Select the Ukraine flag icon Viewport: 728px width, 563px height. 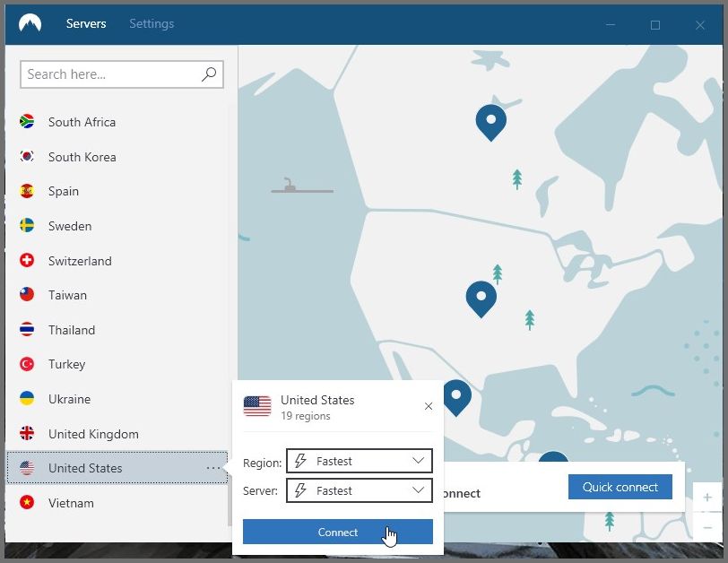tap(27, 399)
